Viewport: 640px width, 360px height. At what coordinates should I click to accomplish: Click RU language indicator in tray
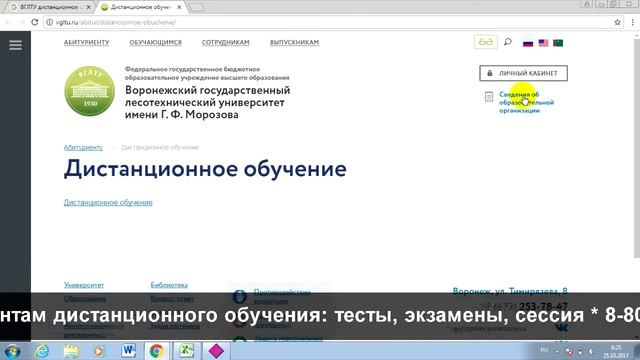click(x=544, y=350)
